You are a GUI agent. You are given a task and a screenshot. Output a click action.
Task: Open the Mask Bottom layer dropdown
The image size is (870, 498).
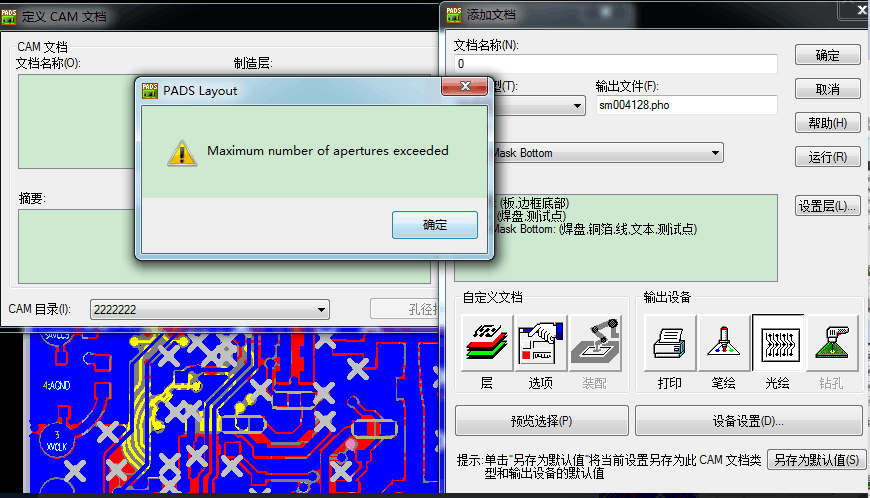[714, 153]
